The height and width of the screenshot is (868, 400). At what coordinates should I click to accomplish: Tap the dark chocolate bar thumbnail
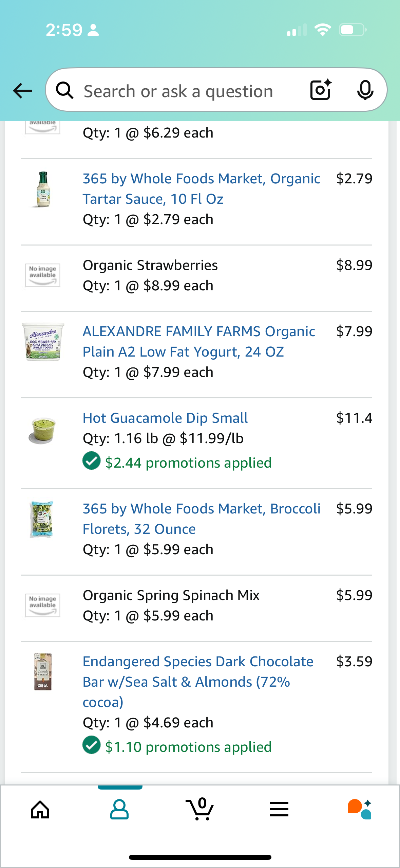[x=43, y=672]
